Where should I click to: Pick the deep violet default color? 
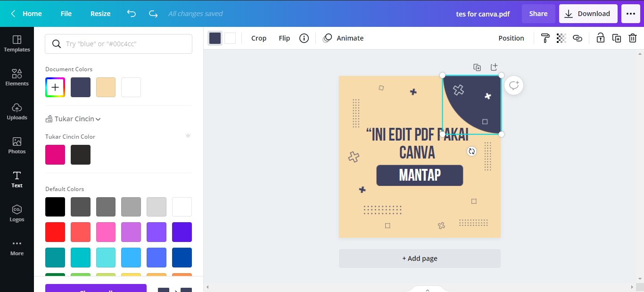pos(182,232)
